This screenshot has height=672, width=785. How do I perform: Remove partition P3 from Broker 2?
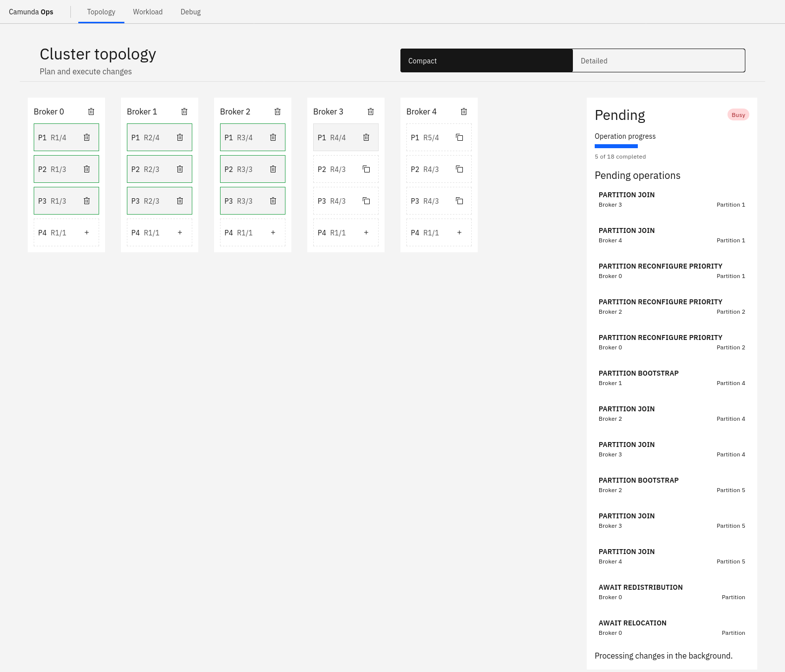273,201
